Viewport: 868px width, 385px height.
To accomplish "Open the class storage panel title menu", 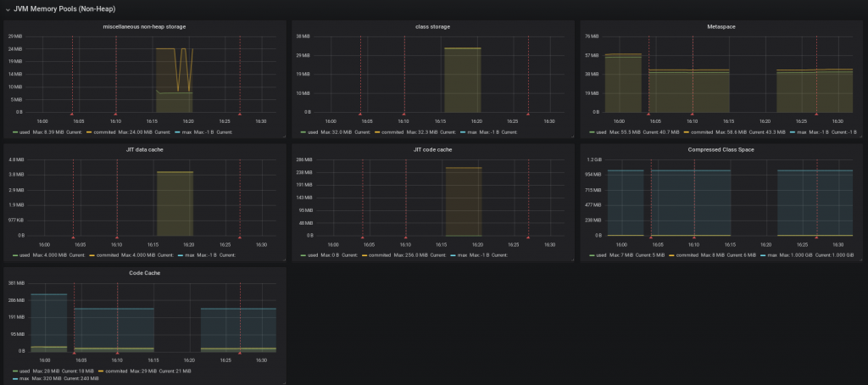I will tap(432, 26).
